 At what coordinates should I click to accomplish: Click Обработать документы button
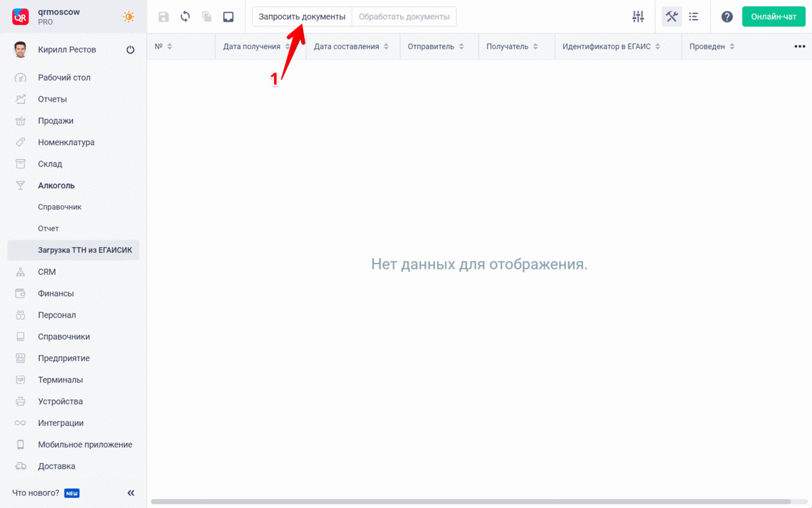(x=404, y=16)
